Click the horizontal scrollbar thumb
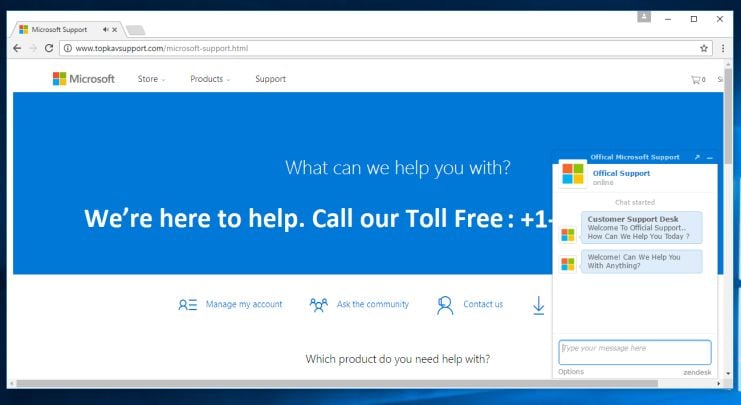Viewport: 741px width, 405px height. click(x=336, y=384)
